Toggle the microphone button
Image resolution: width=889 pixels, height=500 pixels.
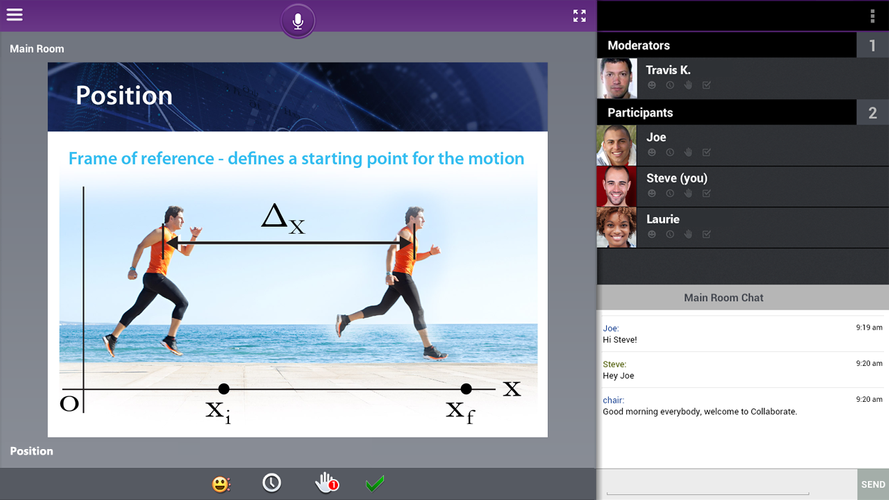click(x=298, y=22)
